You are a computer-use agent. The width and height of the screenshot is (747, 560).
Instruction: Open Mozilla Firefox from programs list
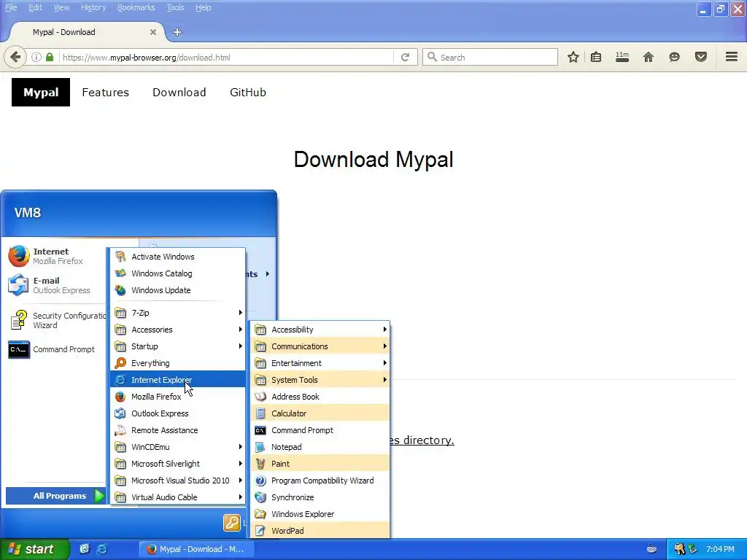[x=178, y=397]
